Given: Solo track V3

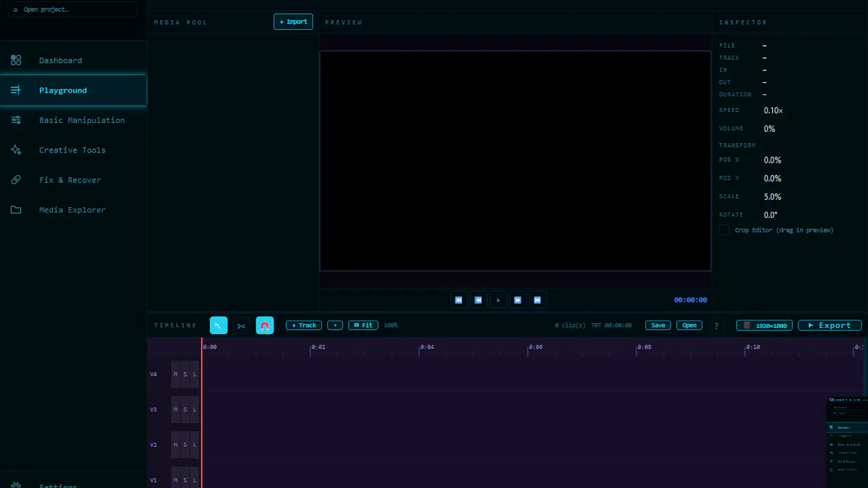Looking at the screenshot, I should 185,409.
